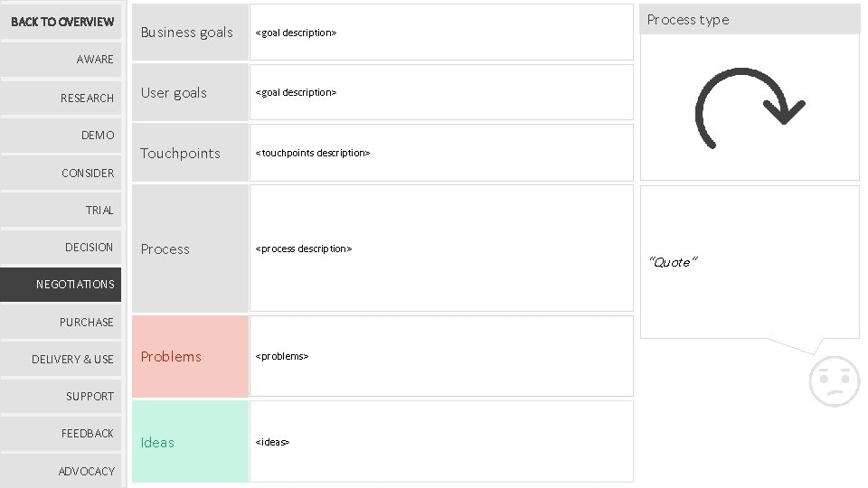
Task: Open the PURCHASE stage
Action: tap(62, 322)
